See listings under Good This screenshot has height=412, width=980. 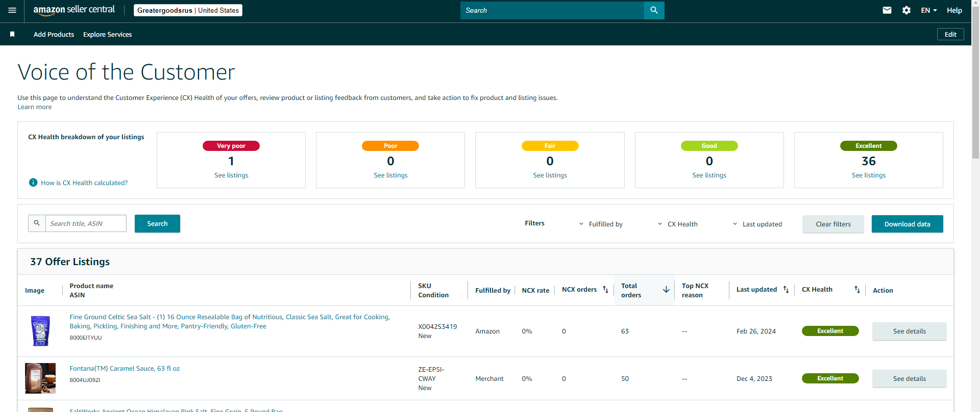(709, 175)
